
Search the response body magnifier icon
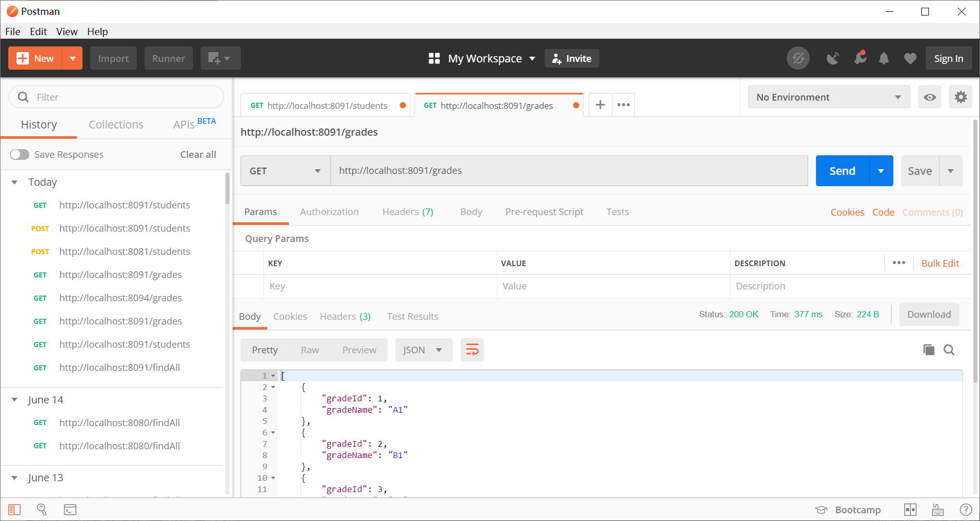tap(949, 350)
